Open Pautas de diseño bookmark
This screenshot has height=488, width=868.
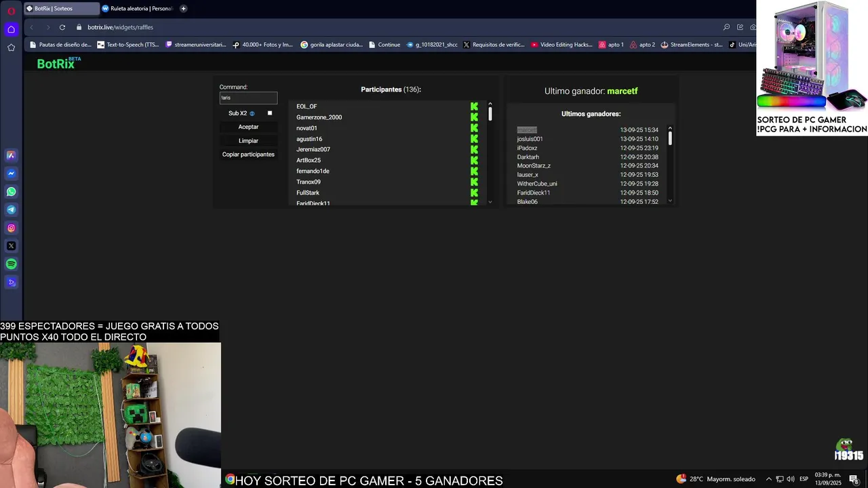coord(60,45)
